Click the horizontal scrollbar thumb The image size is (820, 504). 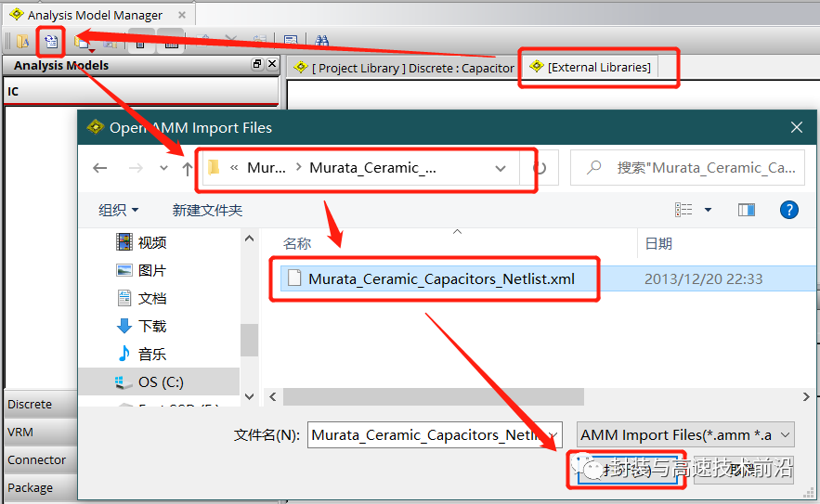[x=434, y=397]
